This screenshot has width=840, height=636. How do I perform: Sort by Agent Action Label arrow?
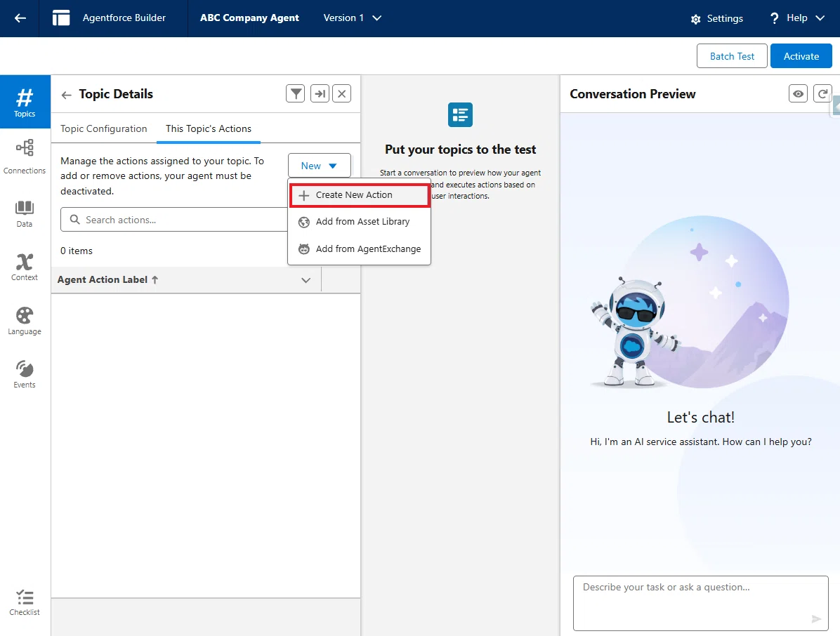point(155,279)
